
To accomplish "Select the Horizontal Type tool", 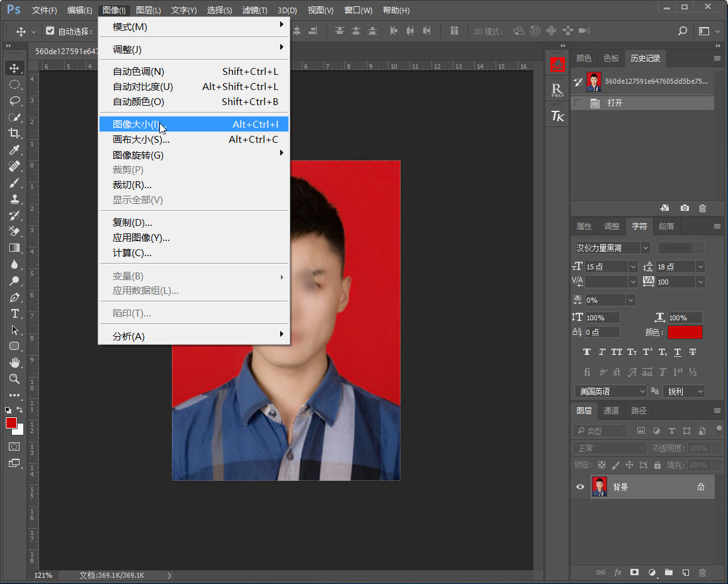I will point(14,313).
